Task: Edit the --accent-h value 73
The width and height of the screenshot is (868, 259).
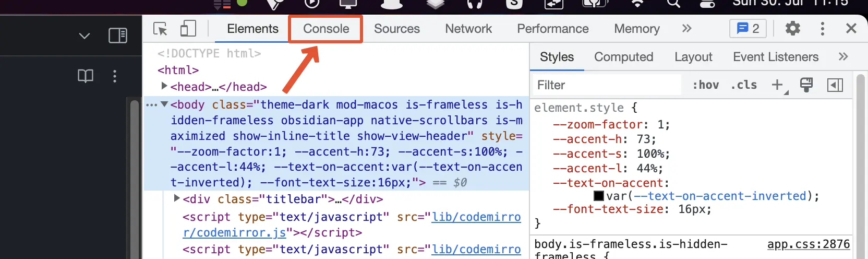Action: point(643,139)
